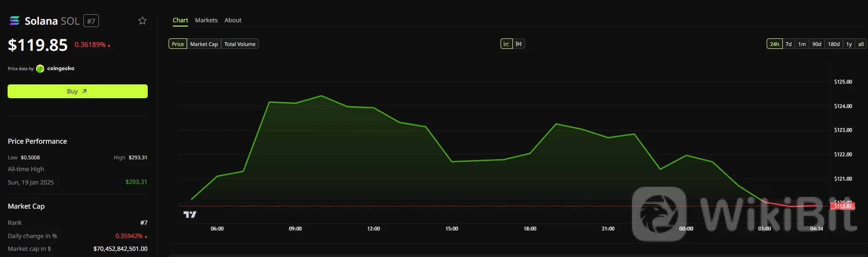Click the TradingView logo on chart
Viewport: 868px width, 257px height.
pyautogui.click(x=190, y=214)
